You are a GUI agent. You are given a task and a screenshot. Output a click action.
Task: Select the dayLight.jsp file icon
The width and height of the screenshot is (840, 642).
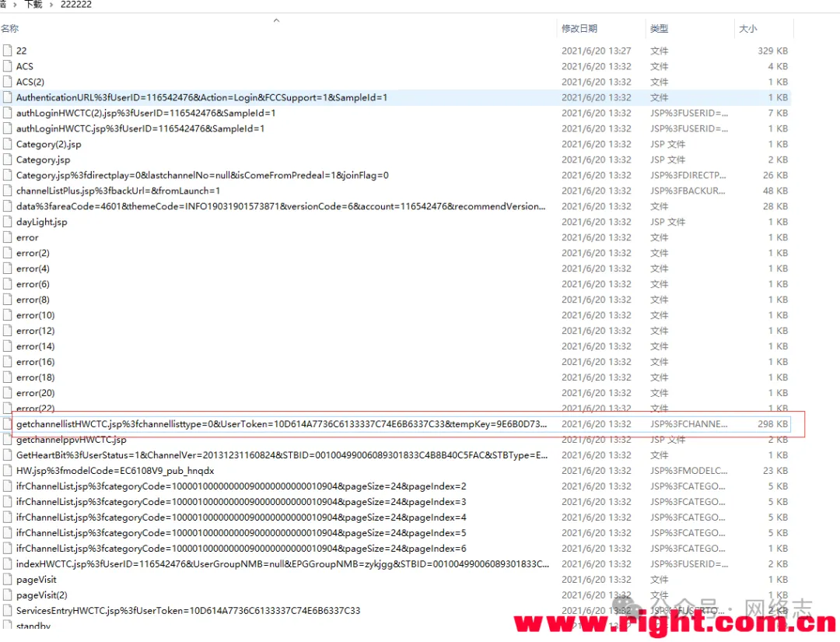tap(8, 222)
